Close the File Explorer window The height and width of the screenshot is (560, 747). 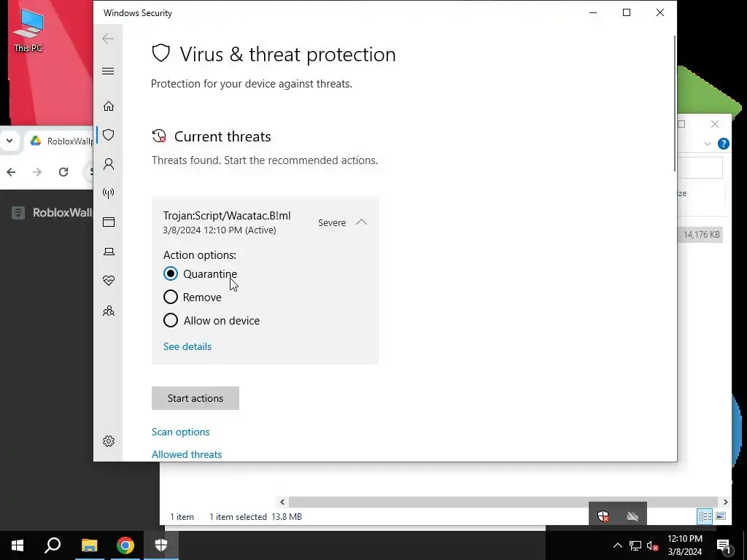coord(715,124)
